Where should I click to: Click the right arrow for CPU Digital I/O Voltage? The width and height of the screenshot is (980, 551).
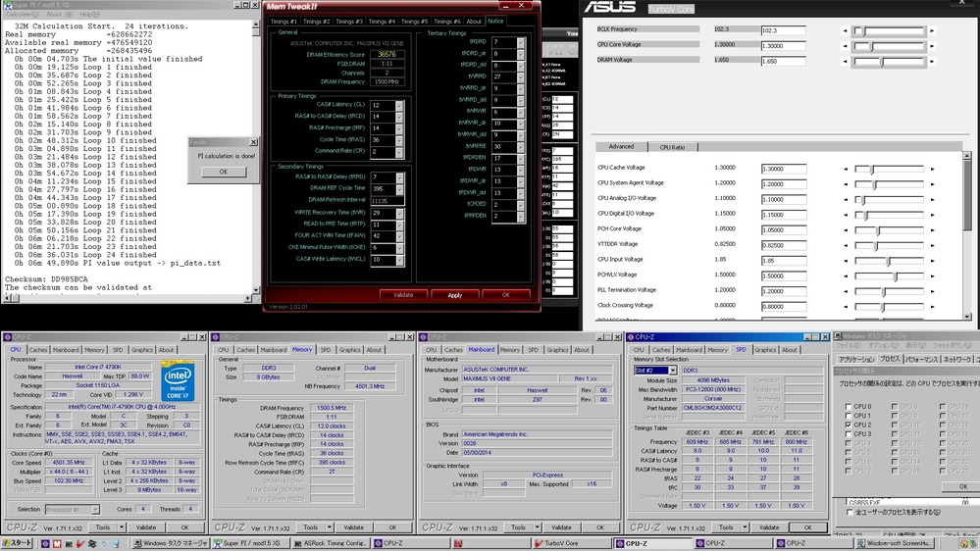pyautogui.click(x=932, y=215)
